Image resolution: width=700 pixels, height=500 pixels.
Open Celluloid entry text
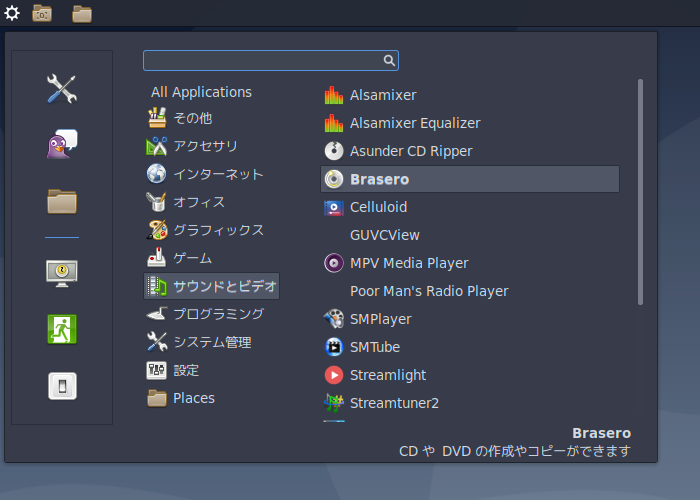coord(379,207)
